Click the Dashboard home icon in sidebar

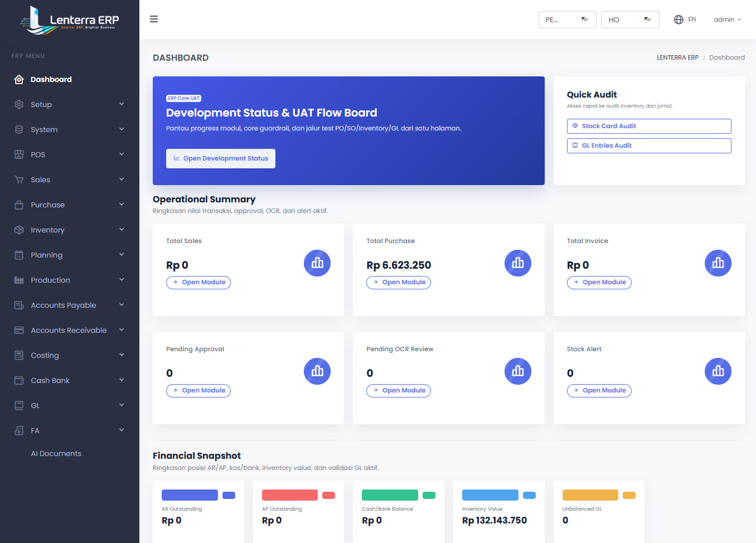click(x=19, y=79)
